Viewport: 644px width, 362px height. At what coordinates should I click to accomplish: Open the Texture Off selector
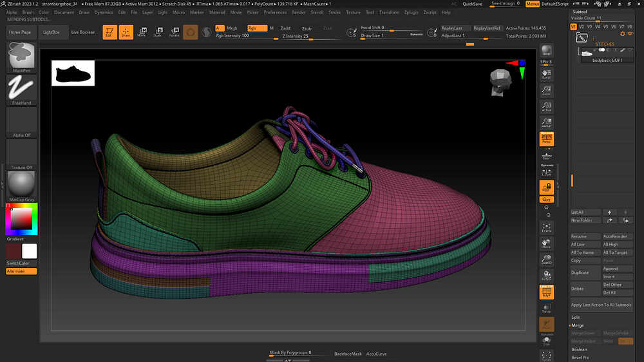tap(21, 155)
